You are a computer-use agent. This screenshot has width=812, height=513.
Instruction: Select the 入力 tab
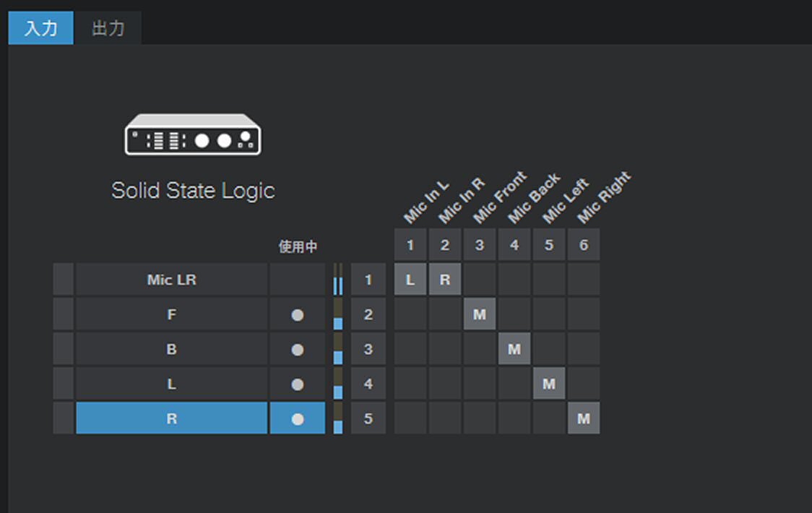(41, 28)
